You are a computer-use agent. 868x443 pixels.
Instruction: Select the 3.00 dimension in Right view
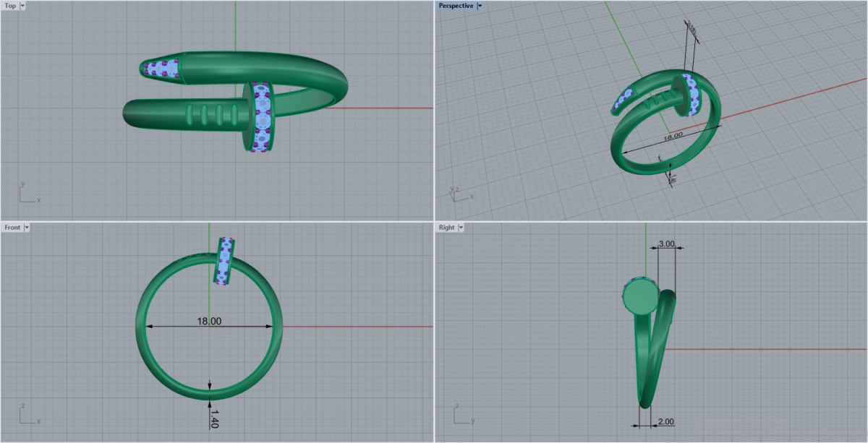666,244
